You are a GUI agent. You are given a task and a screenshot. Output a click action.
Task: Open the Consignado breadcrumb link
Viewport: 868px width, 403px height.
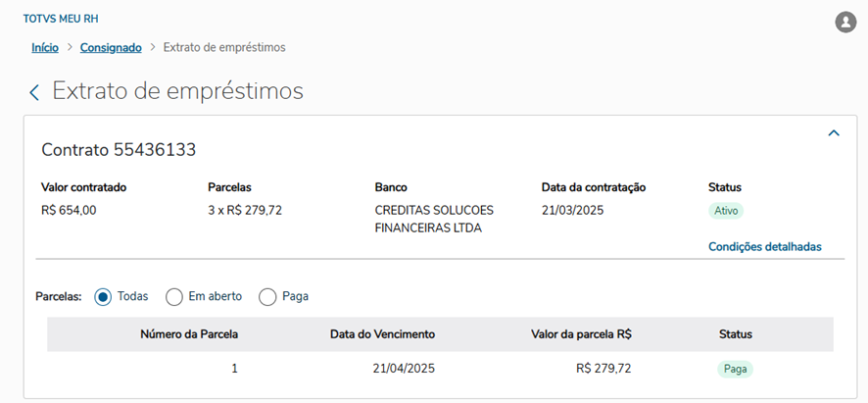111,47
